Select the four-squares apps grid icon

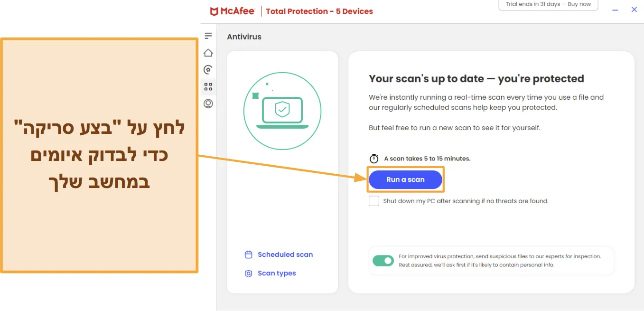tap(208, 87)
